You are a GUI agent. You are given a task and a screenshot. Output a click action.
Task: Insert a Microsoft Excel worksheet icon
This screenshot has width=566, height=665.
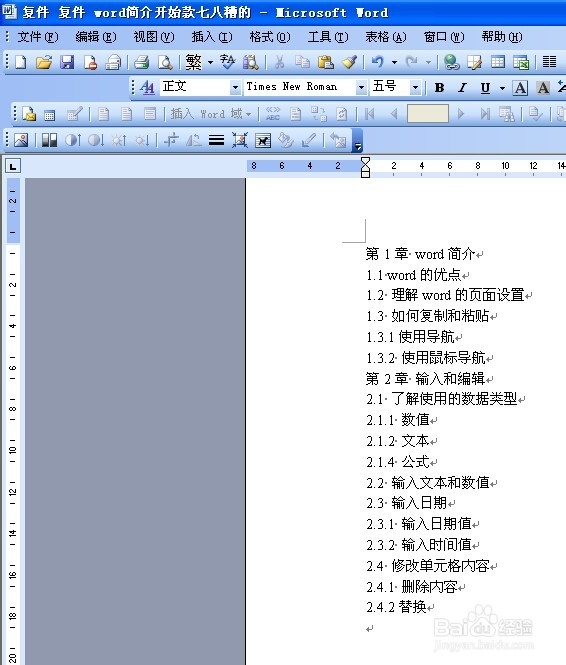(x=521, y=62)
